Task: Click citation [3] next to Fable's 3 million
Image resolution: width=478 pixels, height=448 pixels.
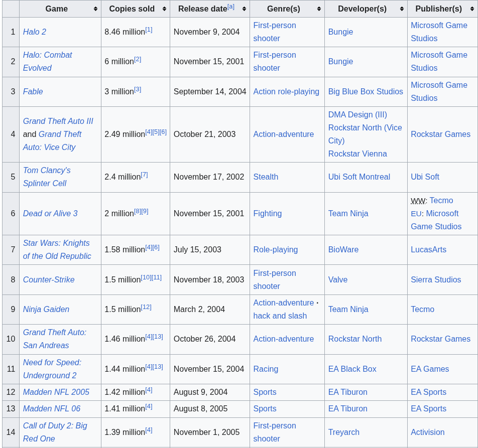Action: pyautogui.click(x=138, y=89)
